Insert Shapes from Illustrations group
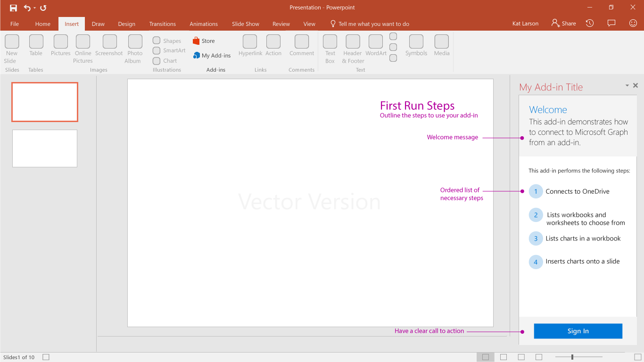 [x=167, y=41]
